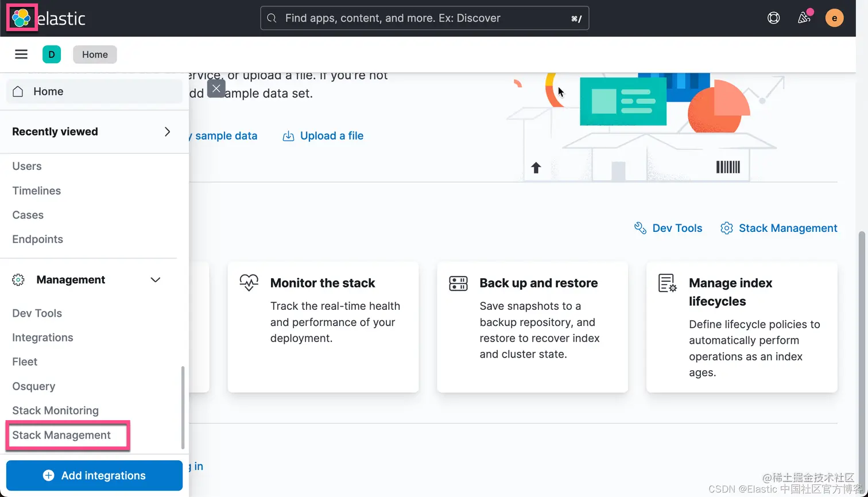The width and height of the screenshot is (868, 497).
Task: Open Endpoints in the side navigation
Action: click(x=38, y=239)
